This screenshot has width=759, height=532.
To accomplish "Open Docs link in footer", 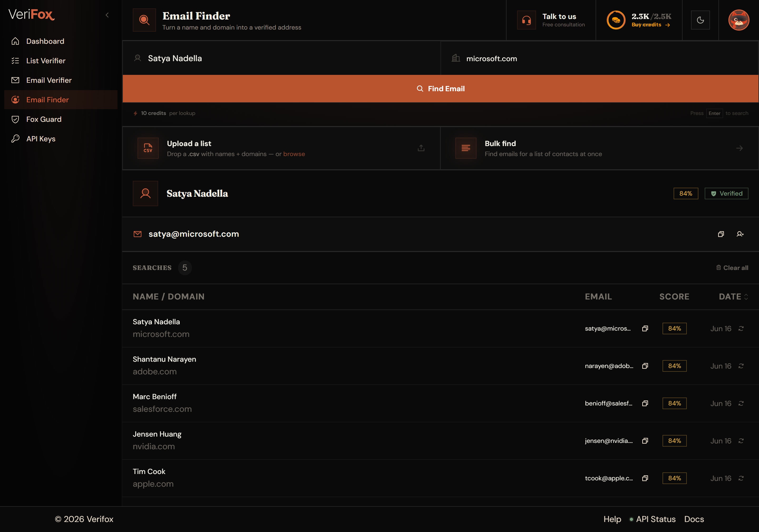I will click(694, 519).
